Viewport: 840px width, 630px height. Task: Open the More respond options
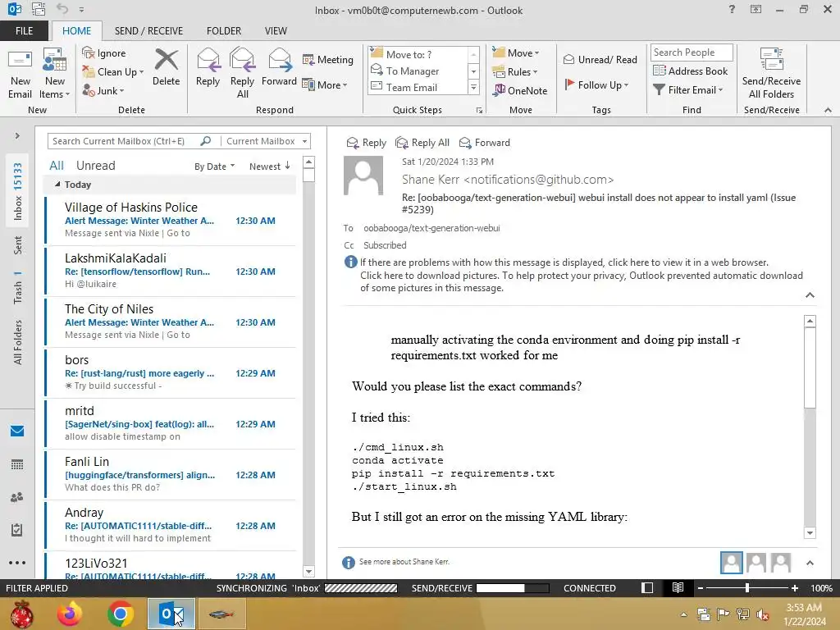325,84
